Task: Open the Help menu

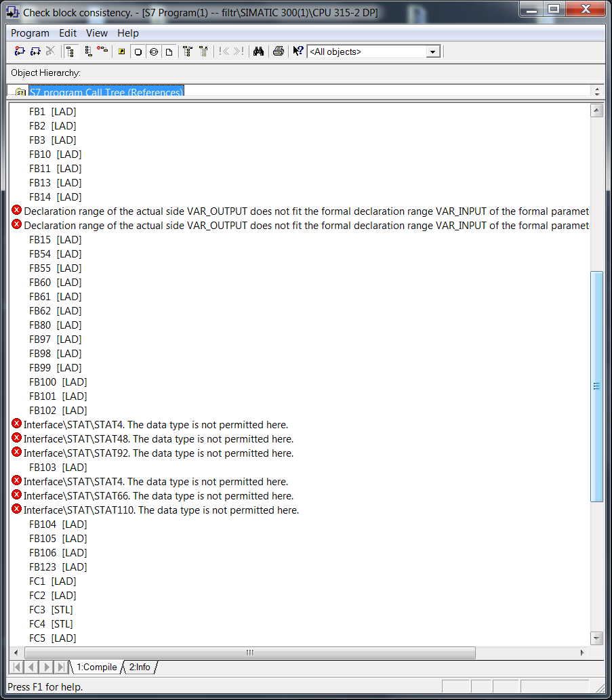Action: [x=127, y=33]
